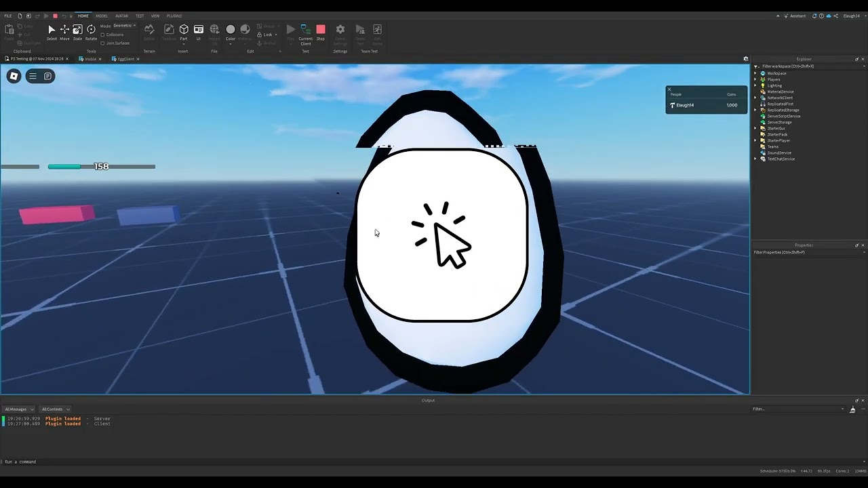Image resolution: width=868 pixels, height=488 pixels.
Task: Expand the Workspace tree node
Action: click(755, 73)
